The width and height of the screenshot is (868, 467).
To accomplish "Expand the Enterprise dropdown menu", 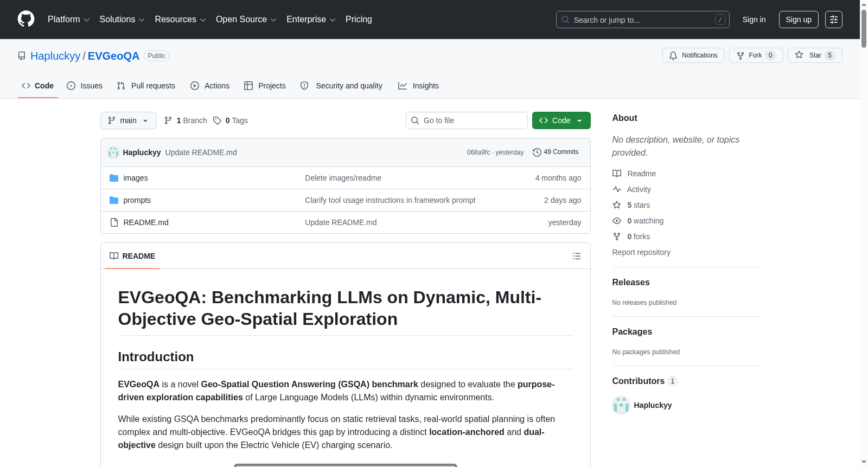I will pyautogui.click(x=311, y=20).
